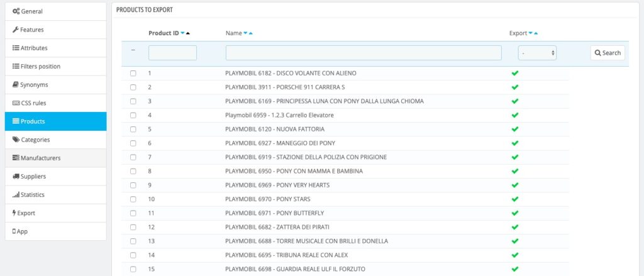Focus the Product ID filter field
This screenshot has width=644, height=276.
point(172,53)
